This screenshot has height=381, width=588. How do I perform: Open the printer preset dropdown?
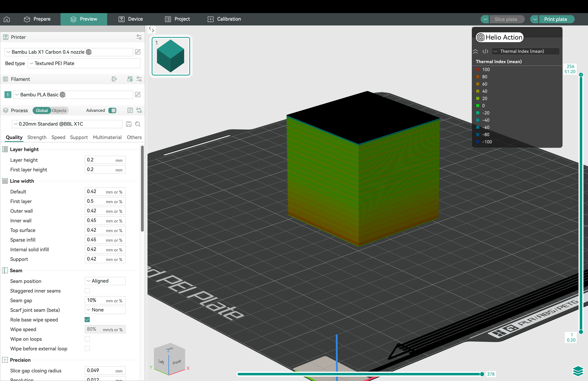click(x=69, y=52)
